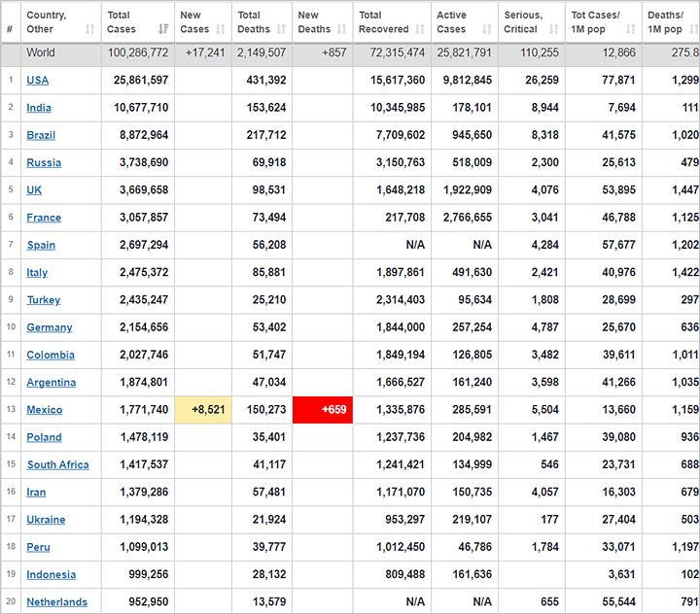Open the Poland country link

point(44,438)
